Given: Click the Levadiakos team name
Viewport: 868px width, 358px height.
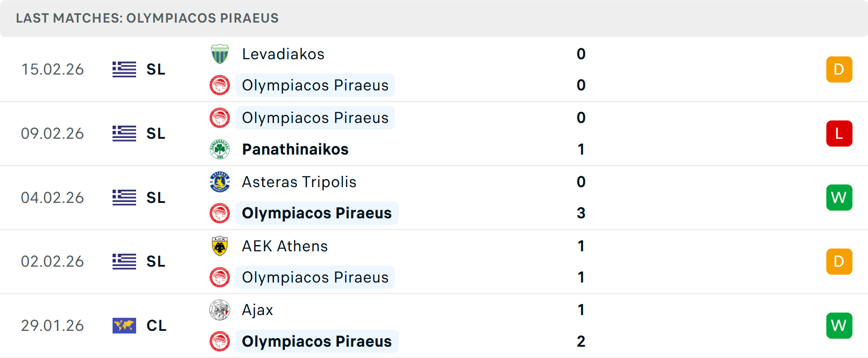Looking at the screenshot, I should point(283,53).
